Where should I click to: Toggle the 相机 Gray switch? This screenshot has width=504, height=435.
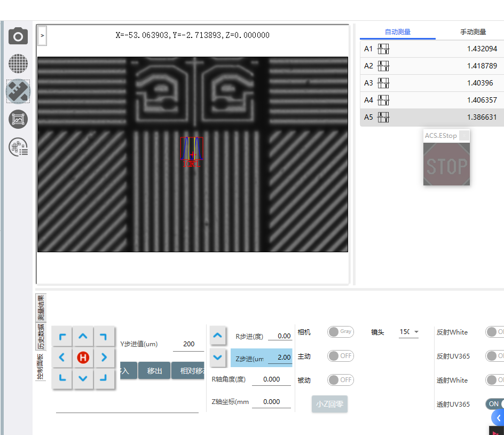coord(340,332)
